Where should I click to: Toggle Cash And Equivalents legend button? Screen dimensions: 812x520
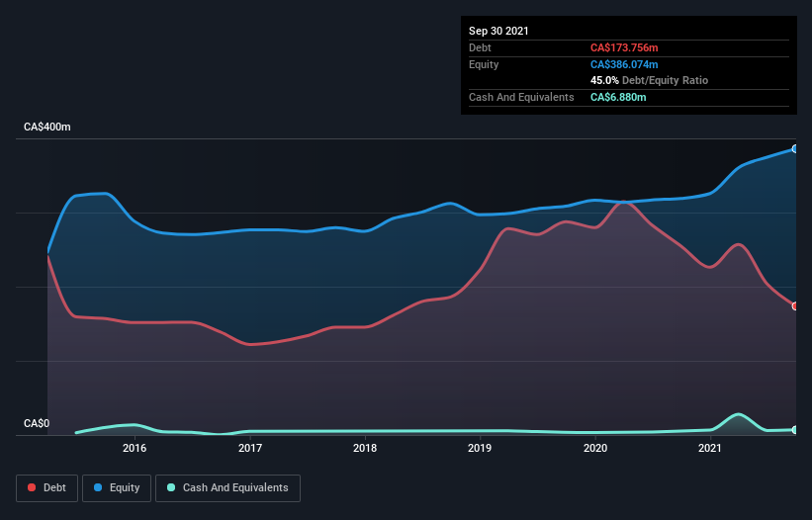227,488
